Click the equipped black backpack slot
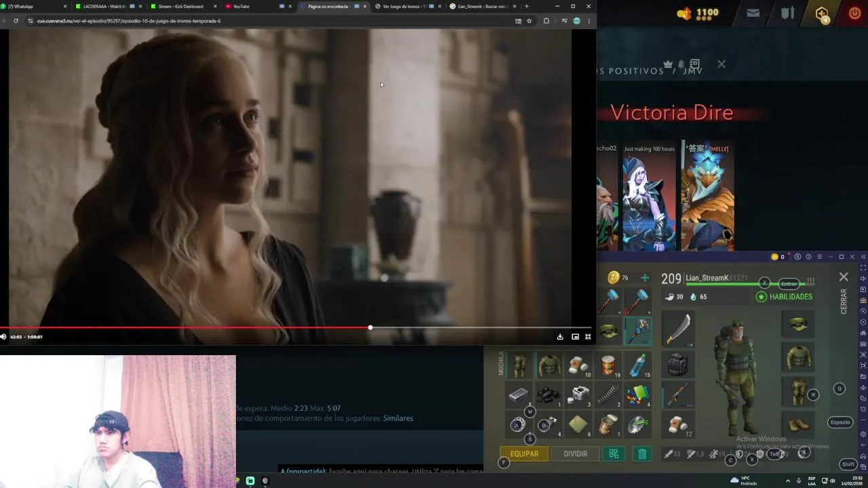This screenshot has height=488, width=868. [677, 365]
